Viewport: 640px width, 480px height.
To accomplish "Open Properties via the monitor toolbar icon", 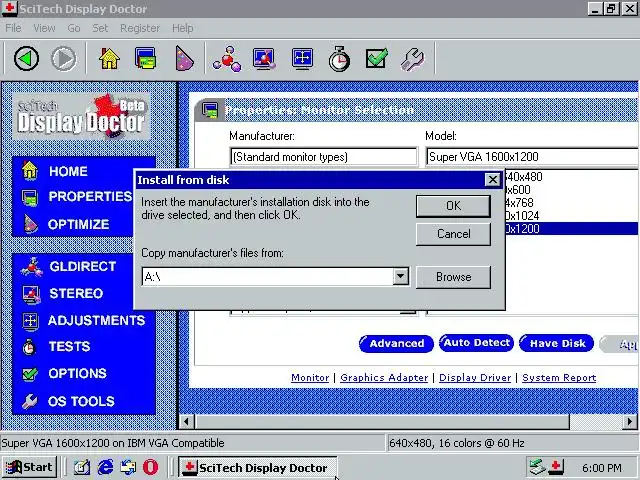I will pos(146,59).
